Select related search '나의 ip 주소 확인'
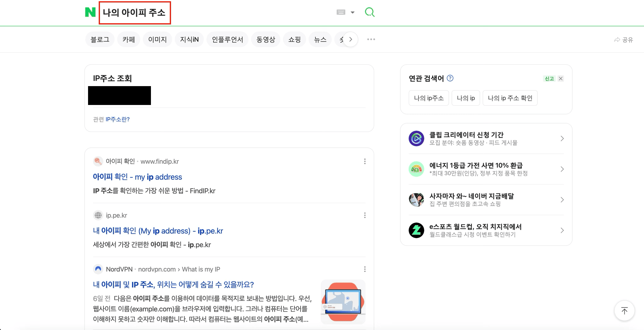 (510, 98)
